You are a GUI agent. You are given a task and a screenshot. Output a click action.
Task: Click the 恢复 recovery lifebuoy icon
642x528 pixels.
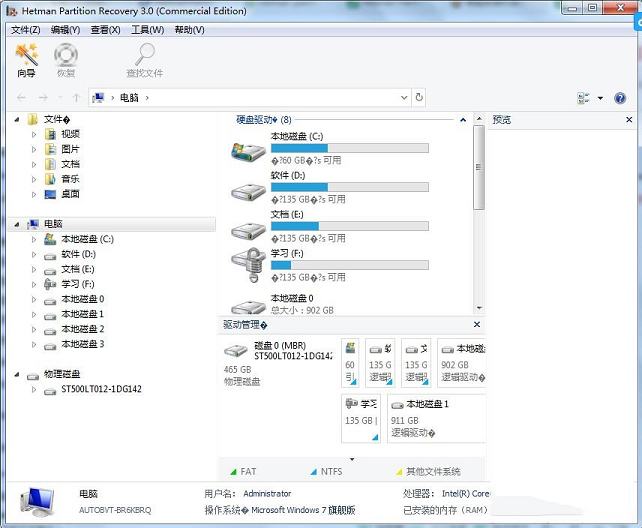(66, 60)
